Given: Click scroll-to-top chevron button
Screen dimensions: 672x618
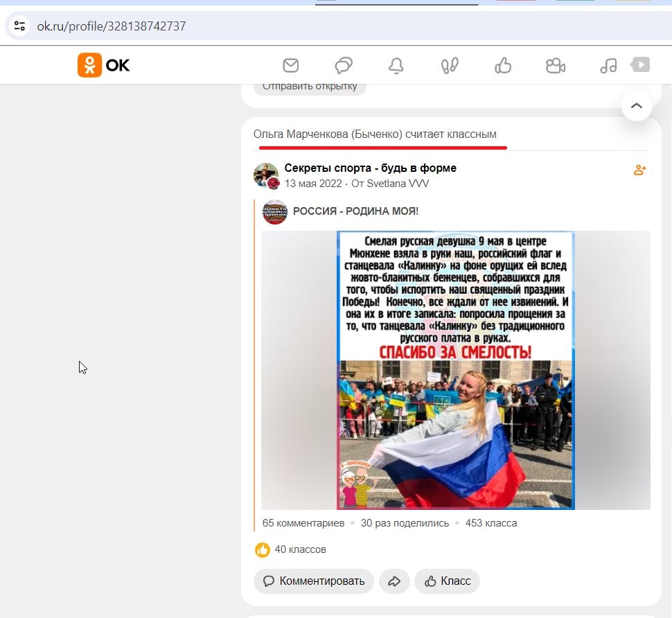Looking at the screenshot, I should [x=637, y=106].
